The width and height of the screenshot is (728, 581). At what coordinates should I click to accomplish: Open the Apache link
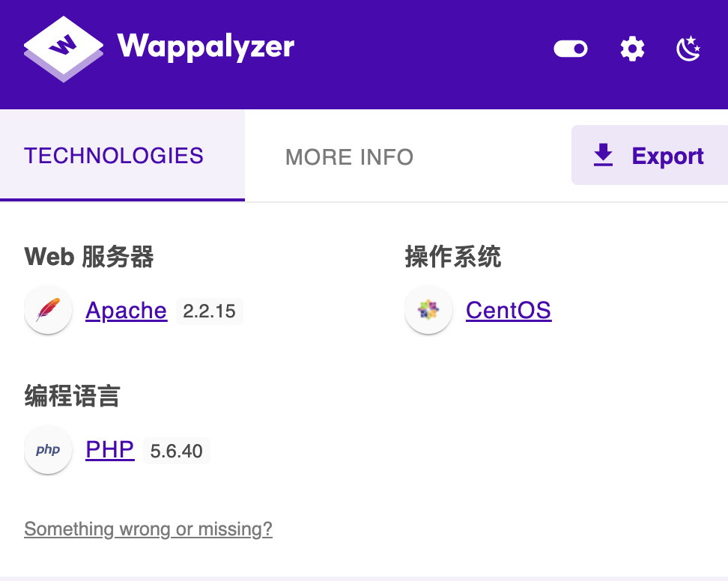coord(126,311)
